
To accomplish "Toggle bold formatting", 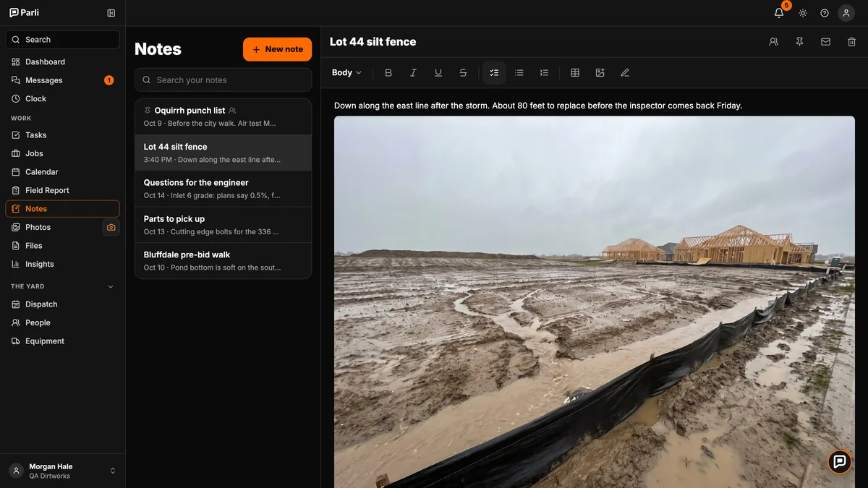I will (x=388, y=72).
